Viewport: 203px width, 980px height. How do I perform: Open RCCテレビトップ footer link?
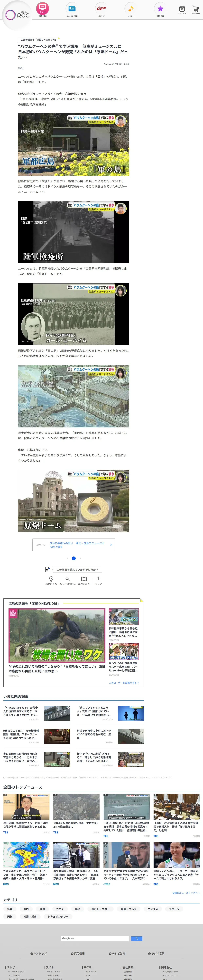point(16,972)
